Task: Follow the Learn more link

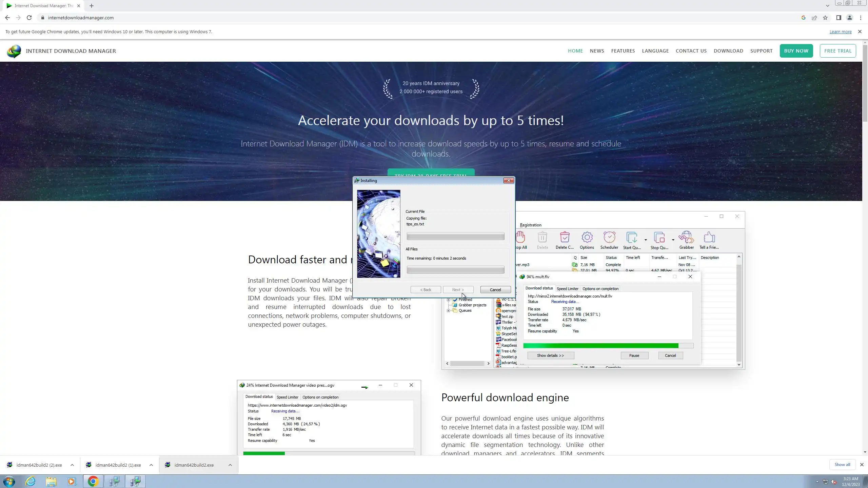Action: pyautogui.click(x=840, y=32)
